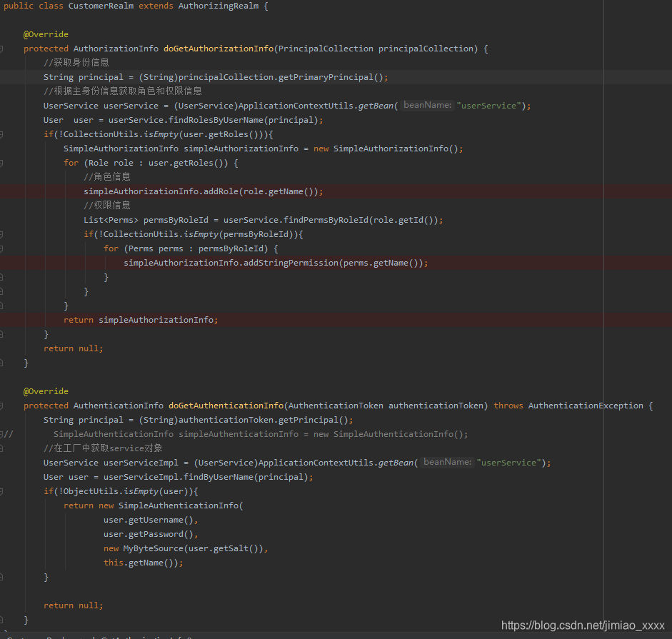672x639 pixels.
Task: Click the AuthorizingRealm superclass name
Action: [x=218, y=6]
